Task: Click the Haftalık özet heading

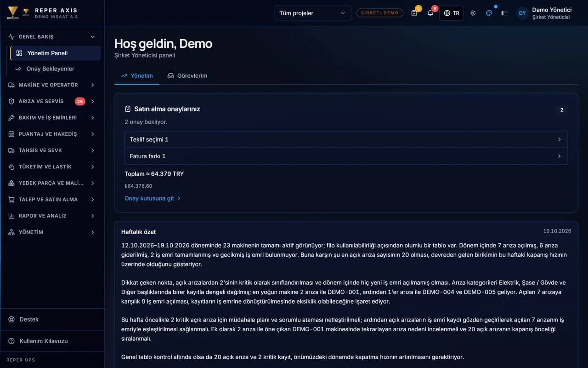Action: (x=138, y=232)
